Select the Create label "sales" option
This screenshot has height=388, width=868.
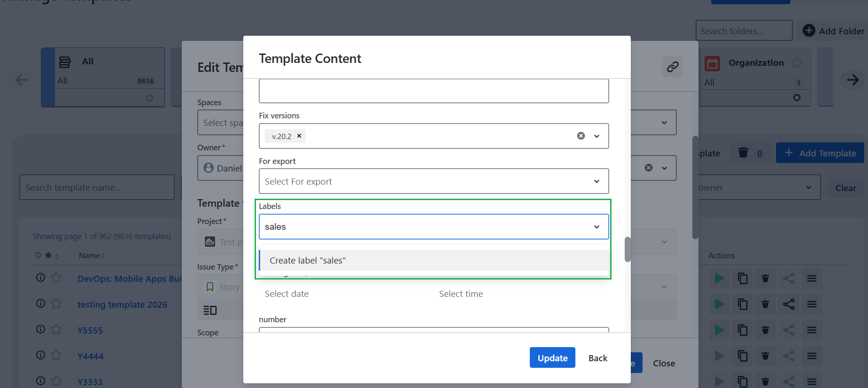tap(308, 260)
